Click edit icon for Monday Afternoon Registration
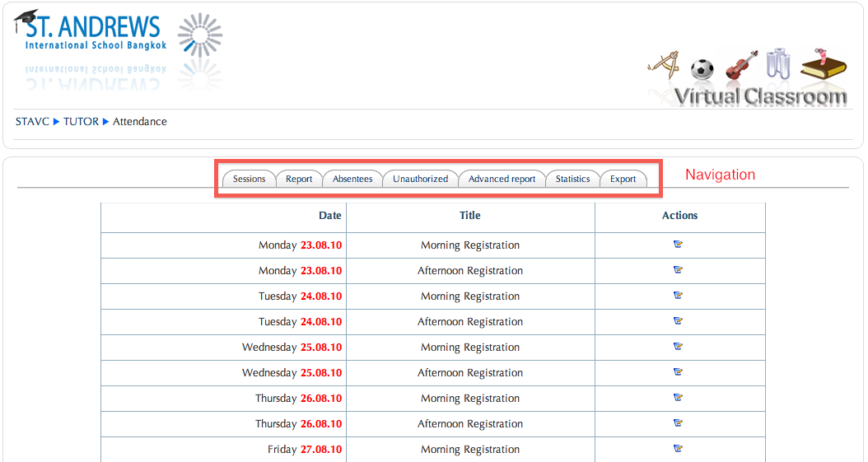Screen dimensions: 868x462 678,270
